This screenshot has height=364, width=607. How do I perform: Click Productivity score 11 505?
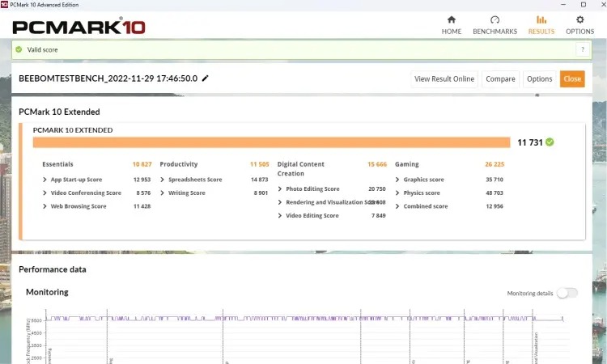point(259,164)
